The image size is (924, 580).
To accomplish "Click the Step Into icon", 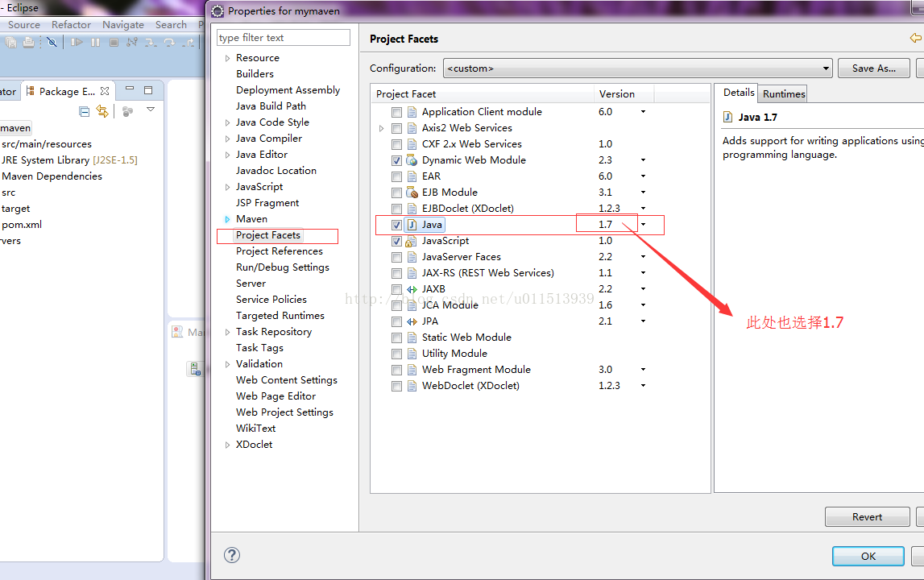I will pyautogui.click(x=151, y=43).
